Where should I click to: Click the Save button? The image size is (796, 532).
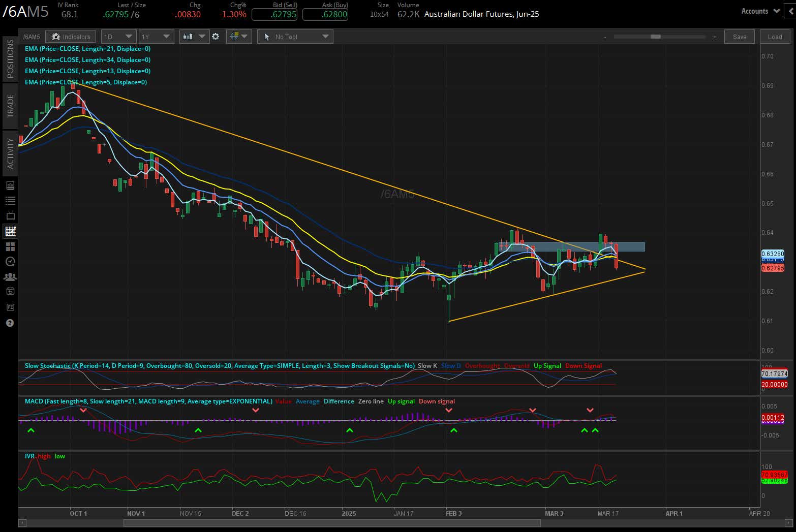tap(740, 36)
